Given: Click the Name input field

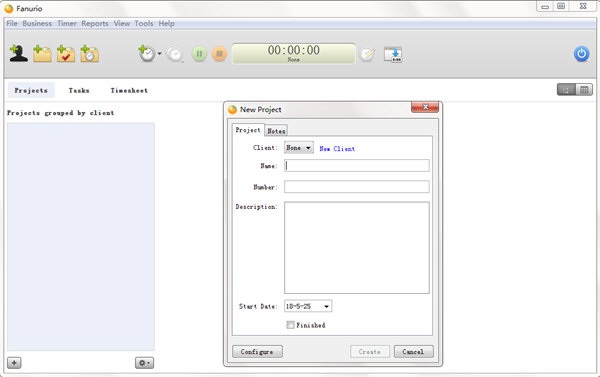Looking at the screenshot, I should point(357,165).
